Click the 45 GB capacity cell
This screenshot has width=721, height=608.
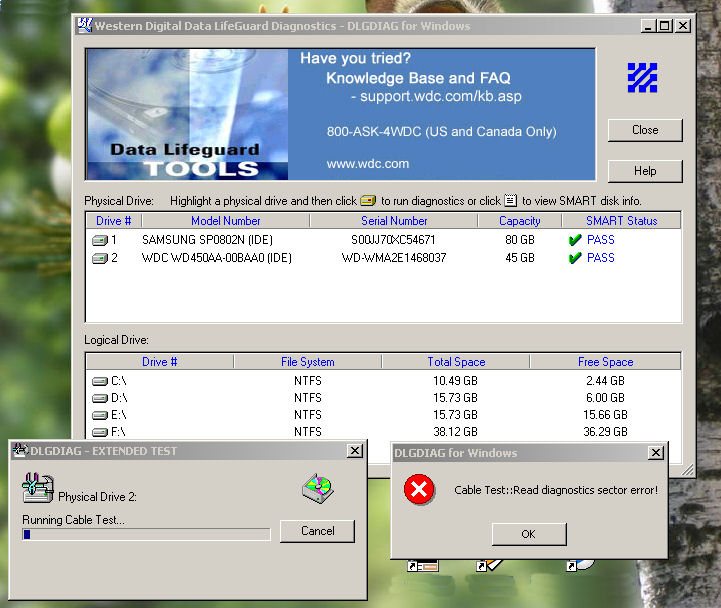520,258
